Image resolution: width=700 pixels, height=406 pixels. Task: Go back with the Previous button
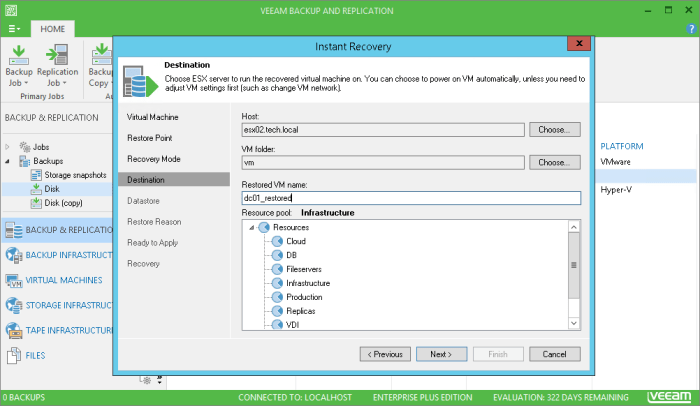click(x=385, y=354)
